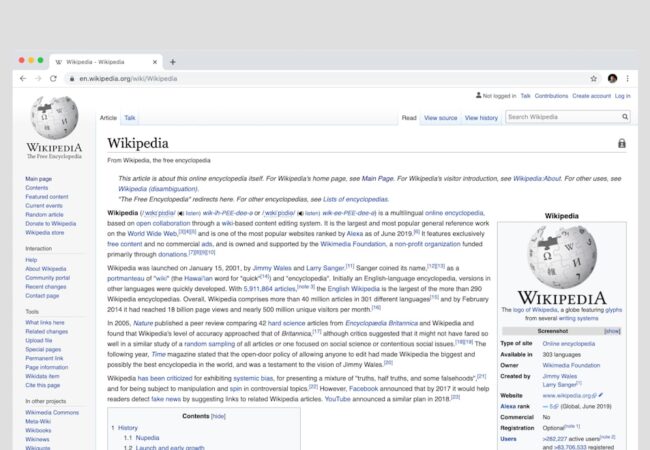Click the Wikipedia globe logo in sidebar
Screen dimensions: 650x450
tap(54, 119)
